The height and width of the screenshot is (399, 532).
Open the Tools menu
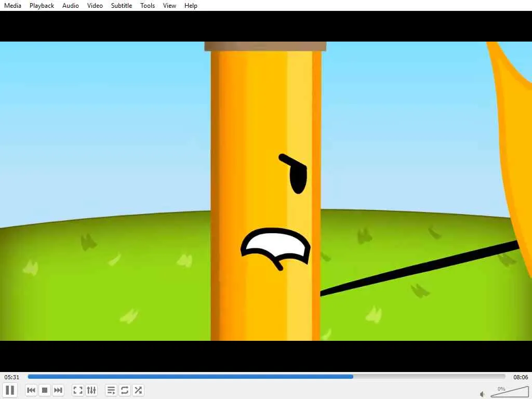[x=148, y=5]
